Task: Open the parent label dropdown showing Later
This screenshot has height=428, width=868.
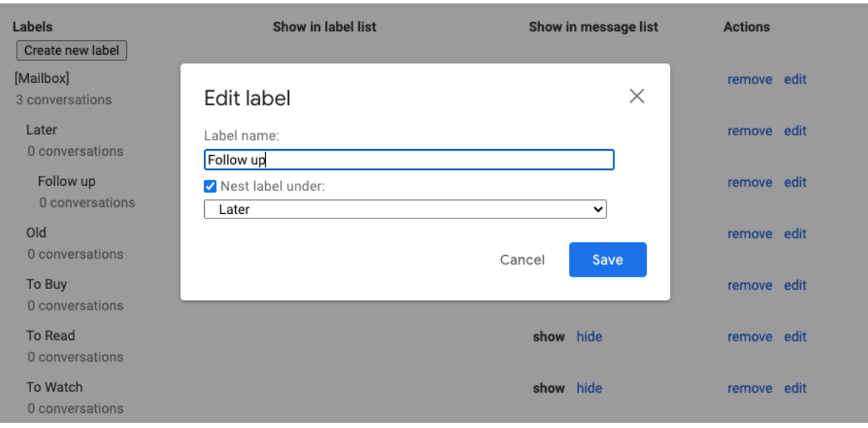Action: [404, 210]
